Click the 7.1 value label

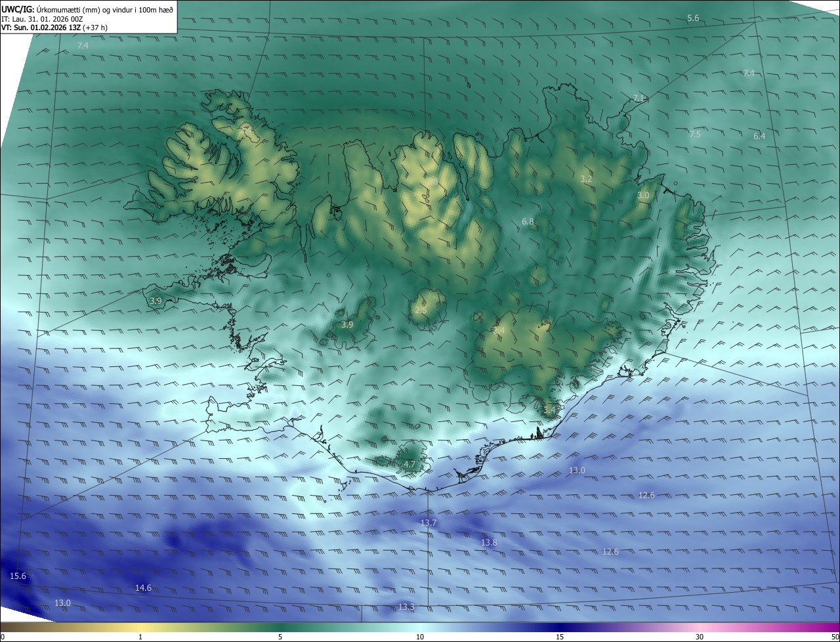click(639, 98)
